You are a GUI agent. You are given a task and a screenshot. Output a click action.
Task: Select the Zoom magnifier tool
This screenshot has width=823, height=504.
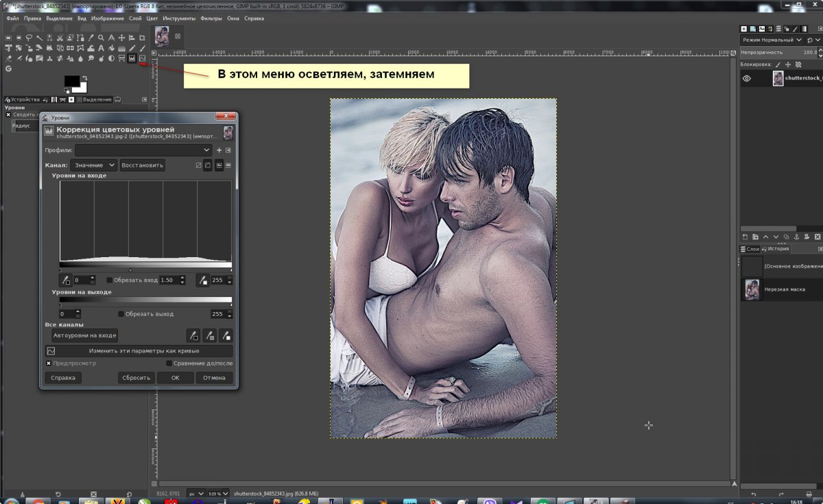pyautogui.click(x=101, y=38)
